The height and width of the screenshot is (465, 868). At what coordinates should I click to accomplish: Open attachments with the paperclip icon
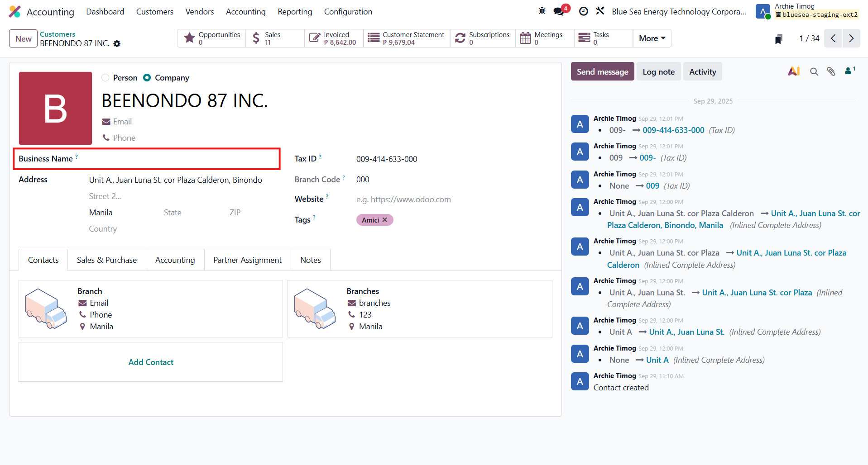(831, 71)
